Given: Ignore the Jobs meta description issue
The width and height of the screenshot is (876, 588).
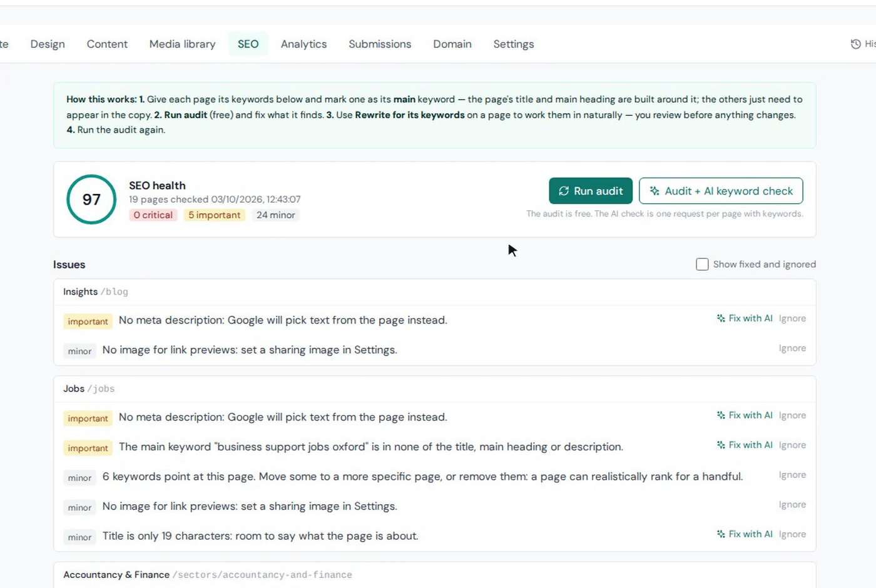Looking at the screenshot, I should (792, 415).
